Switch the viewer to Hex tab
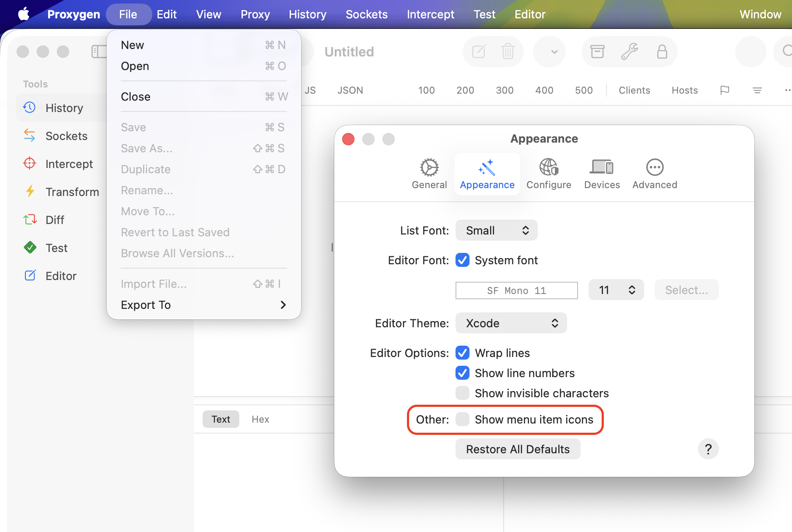Screen dimensions: 792x532 pos(260,419)
